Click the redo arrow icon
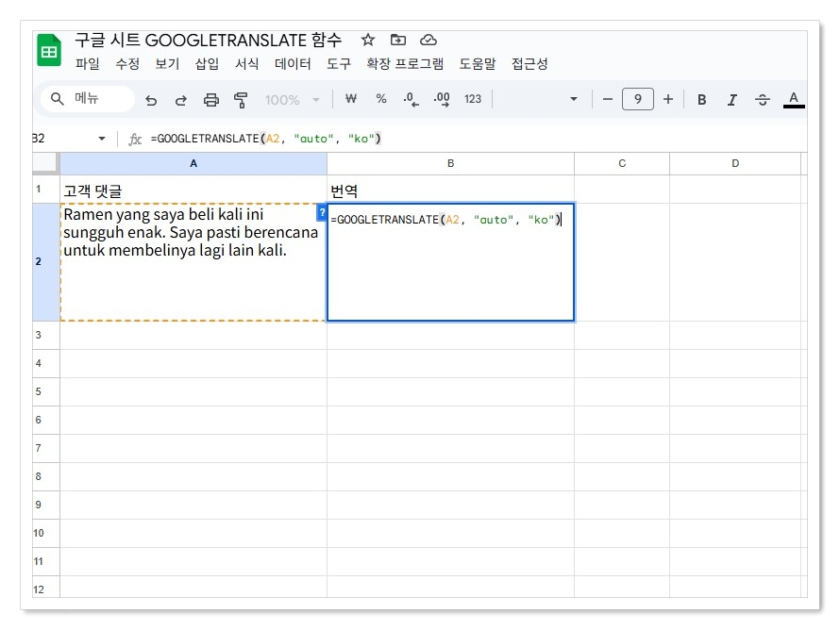Image resolution: width=840 pixels, height=630 pixels. tap(181, 100)
